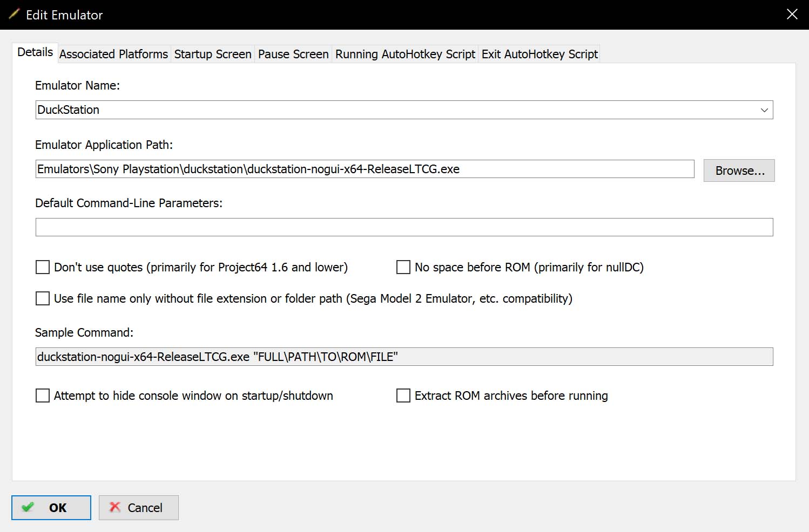Open the Exit AutoHotkey Script tab
The image size is (809, 532).
[540, 54]
